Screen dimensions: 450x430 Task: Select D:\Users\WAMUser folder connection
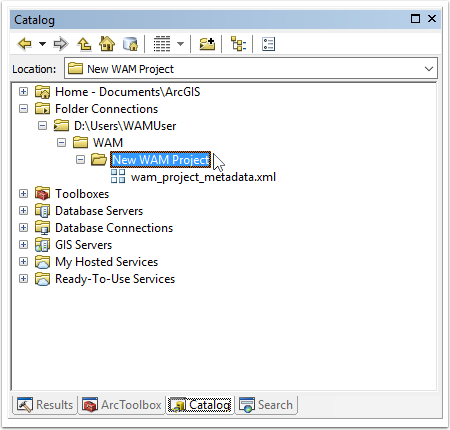125,126
